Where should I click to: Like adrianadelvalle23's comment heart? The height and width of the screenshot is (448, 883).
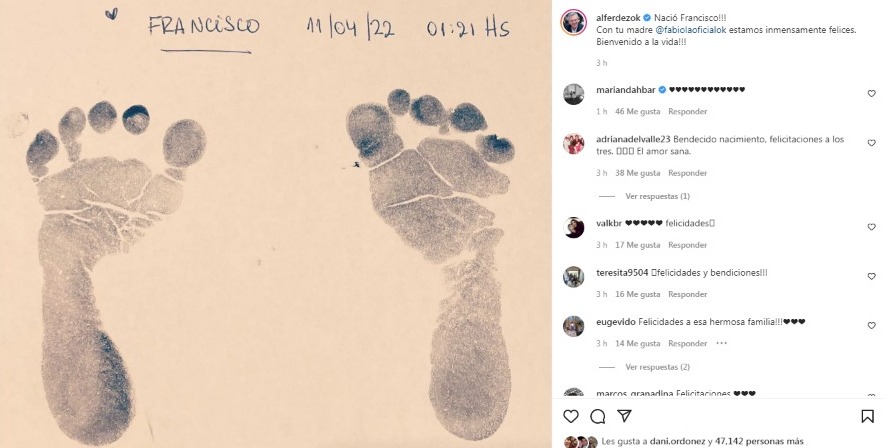871,143
